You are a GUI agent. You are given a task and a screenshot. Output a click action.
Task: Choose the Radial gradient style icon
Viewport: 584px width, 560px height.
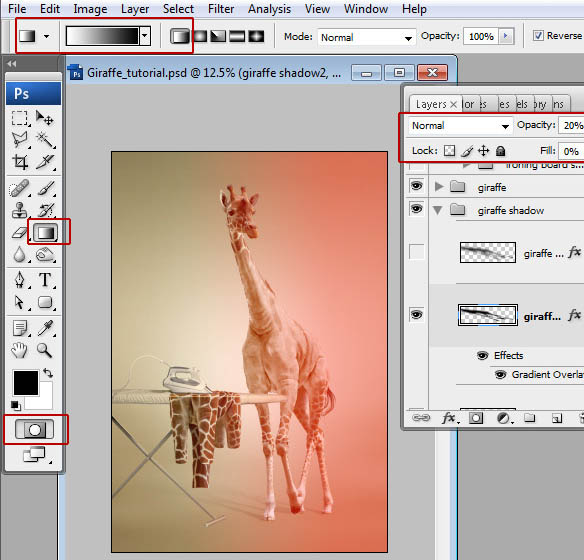200,36
